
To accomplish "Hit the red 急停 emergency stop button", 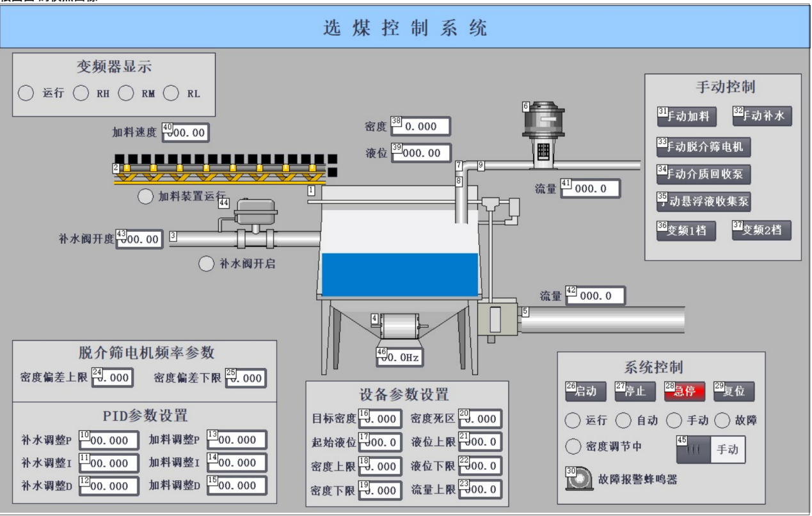I will pos(684,391).
